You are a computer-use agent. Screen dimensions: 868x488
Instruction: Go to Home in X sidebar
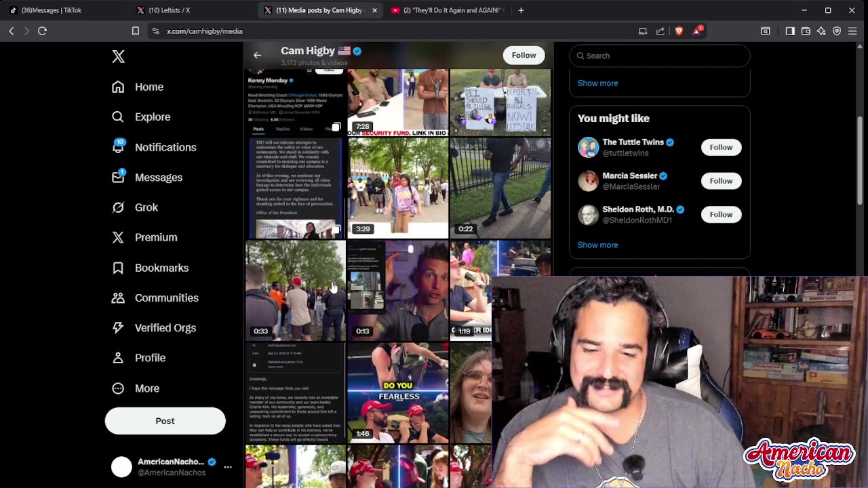pyautogui.click(x=138, y=87)
